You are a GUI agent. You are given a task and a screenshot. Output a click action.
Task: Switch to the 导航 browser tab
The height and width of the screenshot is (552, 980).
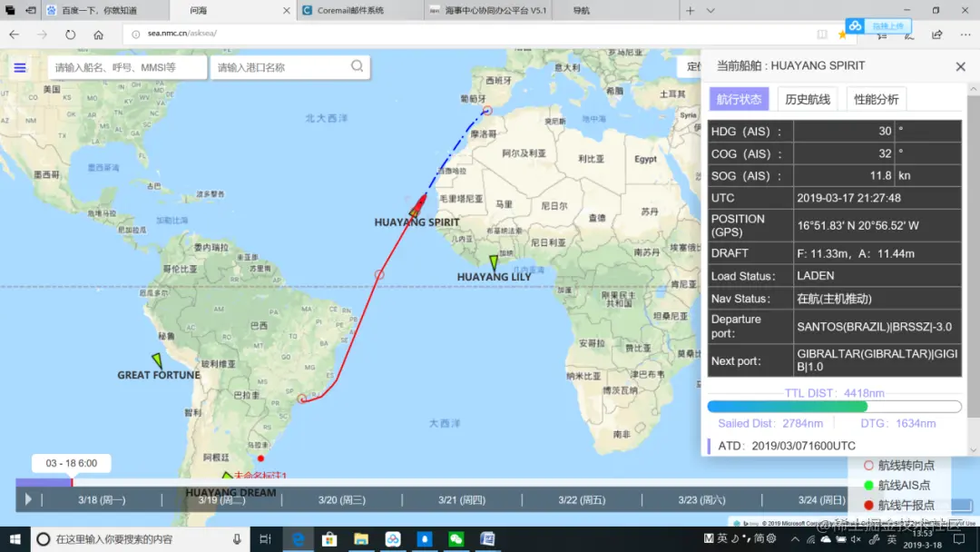tap(615, 11)
